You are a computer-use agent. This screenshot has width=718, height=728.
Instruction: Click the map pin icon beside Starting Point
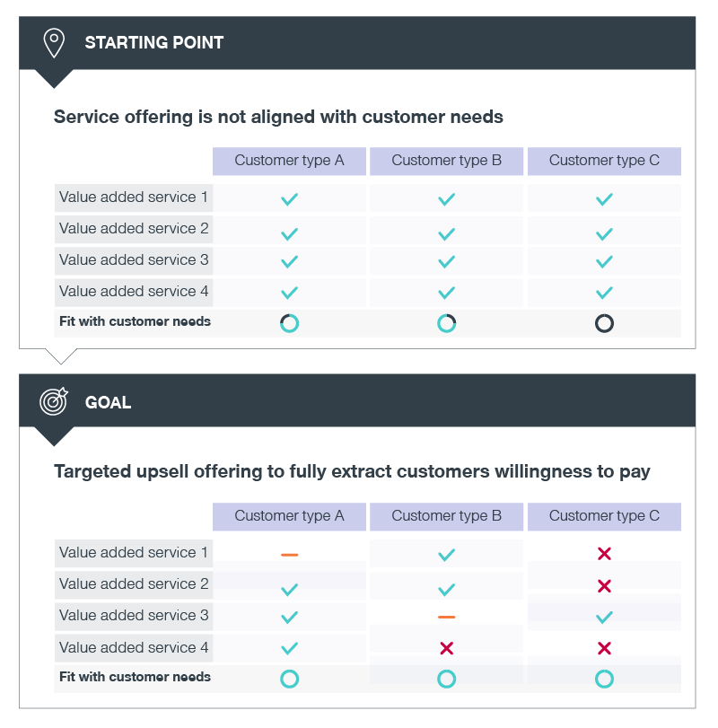54,43
